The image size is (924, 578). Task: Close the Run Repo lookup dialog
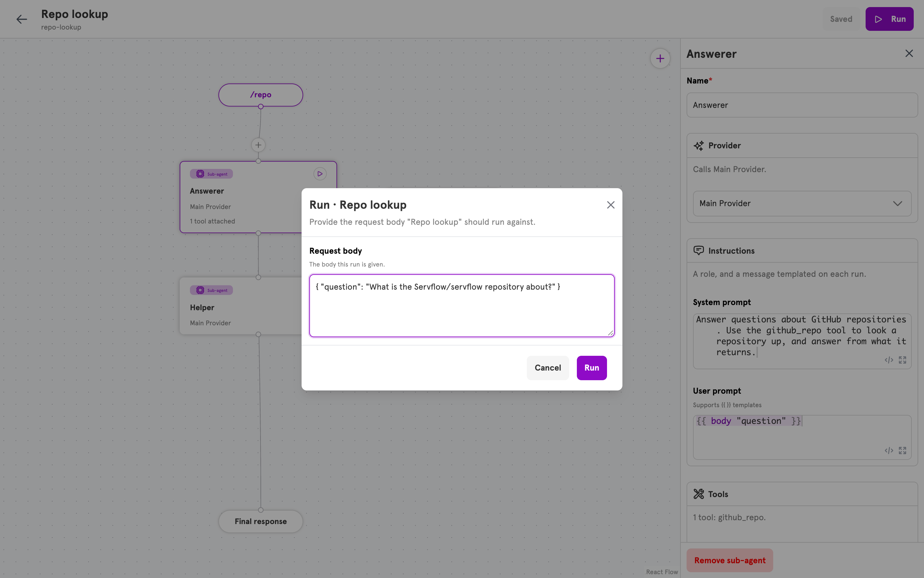coord(611,205)
